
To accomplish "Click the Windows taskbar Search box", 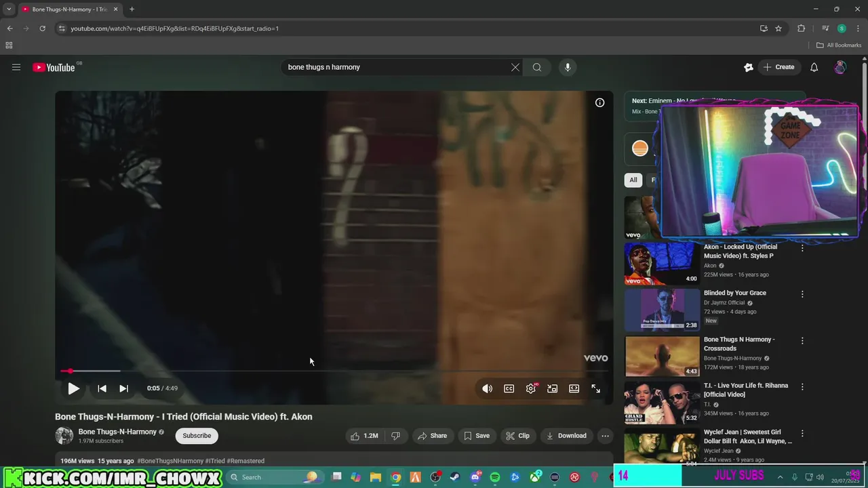I will (274, 477).
